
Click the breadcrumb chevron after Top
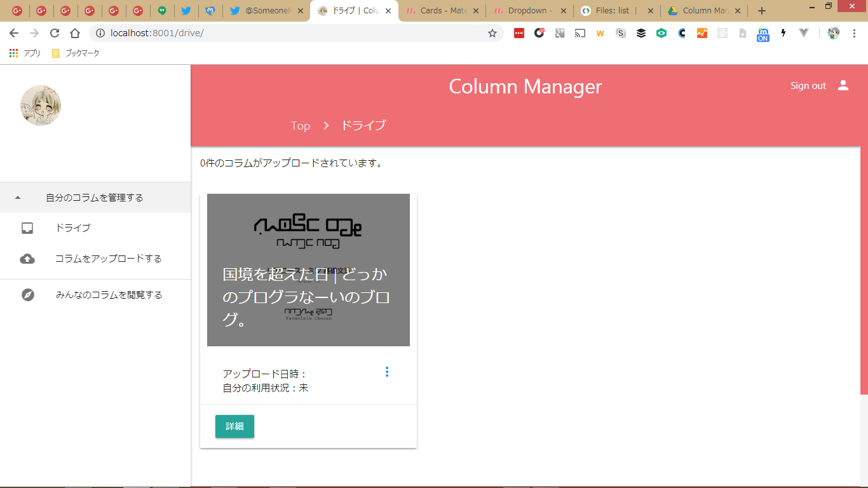coord(326,126)
